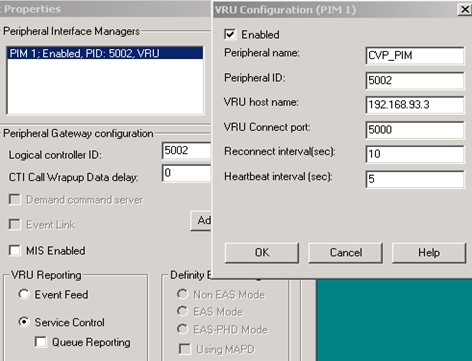Select Non EAS Mode radio button
Viewport: 472px width, 361px height.
click(x=182, y=294)
